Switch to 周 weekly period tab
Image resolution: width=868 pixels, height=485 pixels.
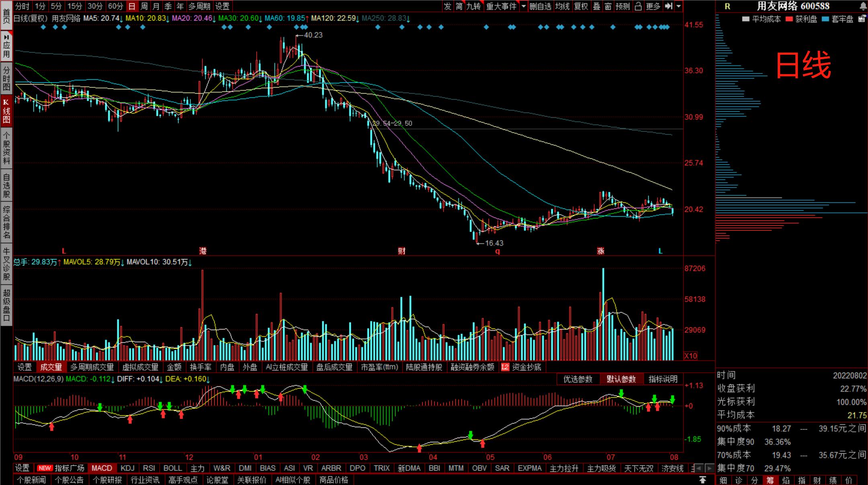pyautogui.click(x=144, y=6)
